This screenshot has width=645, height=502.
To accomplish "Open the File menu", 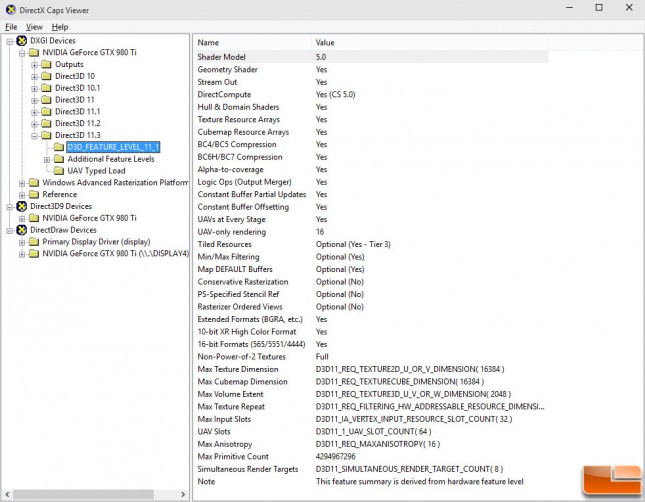I will (11, 27).
